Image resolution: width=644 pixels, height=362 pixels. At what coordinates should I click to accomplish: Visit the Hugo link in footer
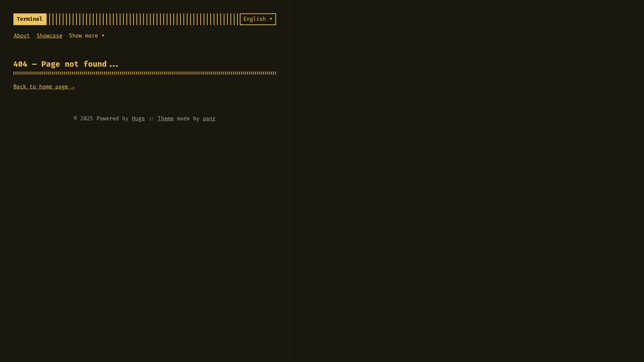pyautogui.click(x=138, y=119)
